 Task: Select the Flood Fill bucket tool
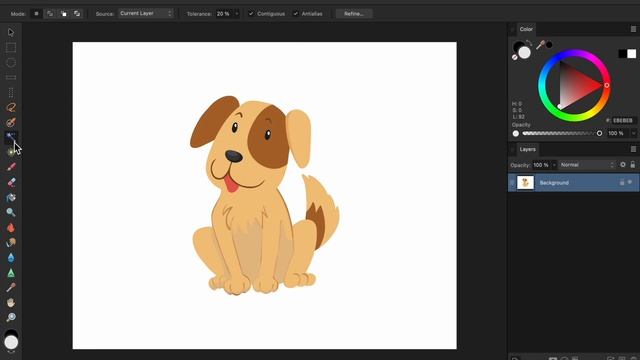click(11, 198)
